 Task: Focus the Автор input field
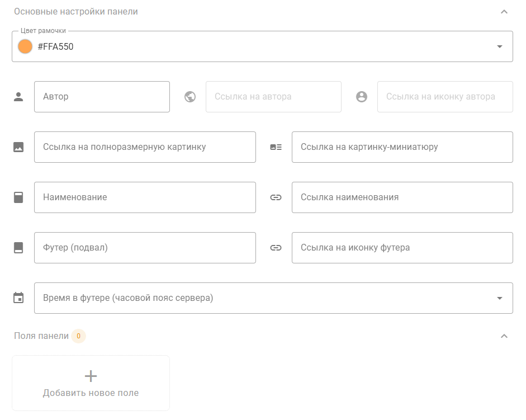point(102,97)
